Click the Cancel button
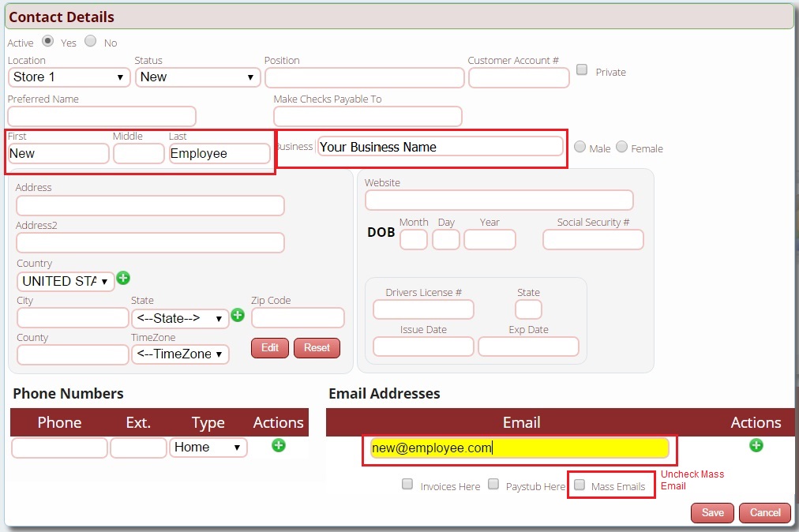 click(x=764, y=512)
